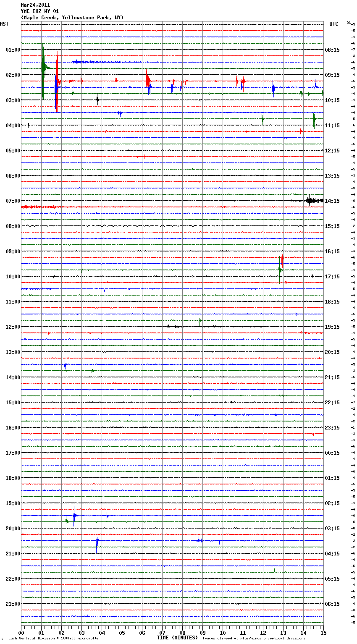Image resolution: width=357 pixels, height=644 pixels.
Task: Click the Maple Creek, Yellowstone Park location text
Action: (x=72, y=18)
